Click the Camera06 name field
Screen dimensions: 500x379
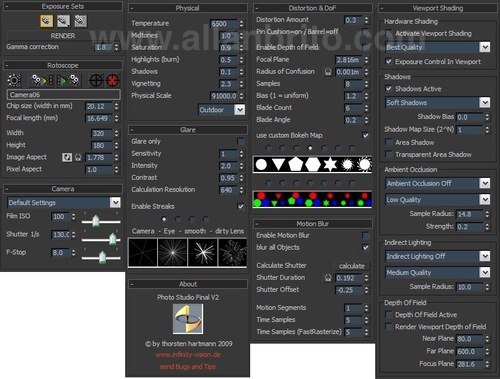pos(63,94)
